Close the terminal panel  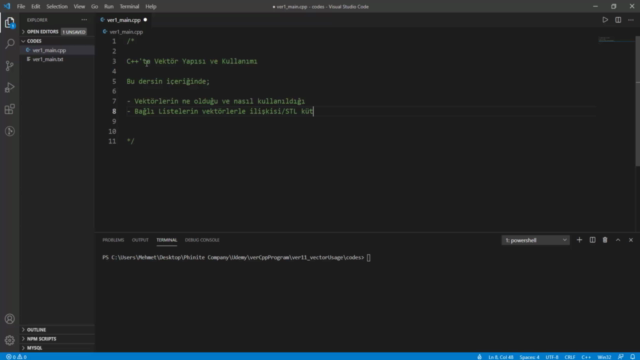click(631, 240)
